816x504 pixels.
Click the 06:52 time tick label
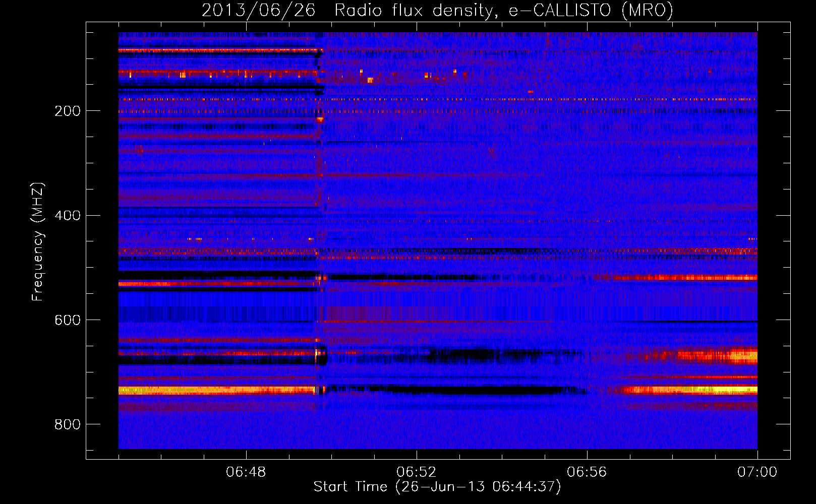(x=417, y=472)
